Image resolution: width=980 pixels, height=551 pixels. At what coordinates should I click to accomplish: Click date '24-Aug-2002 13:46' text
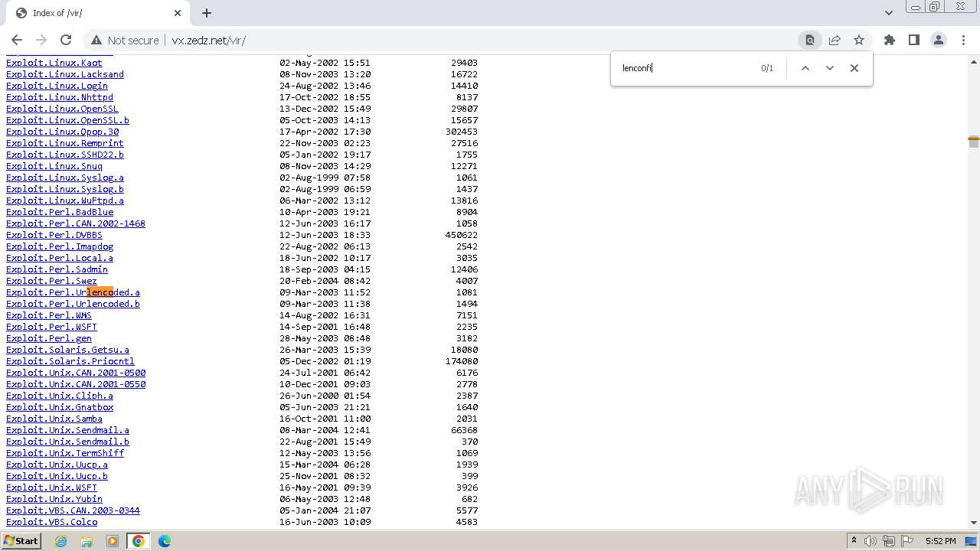pos(325,86)
